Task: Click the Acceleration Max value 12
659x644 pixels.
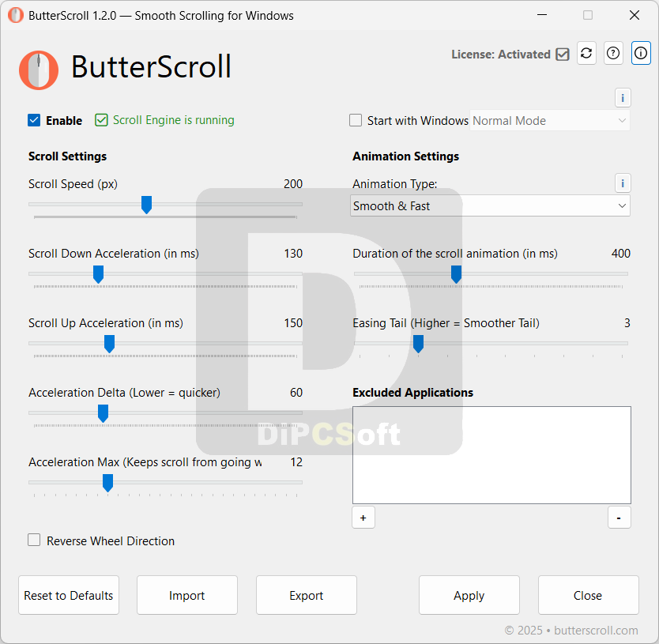Action: pyautogui.click(x=296, y=462)
